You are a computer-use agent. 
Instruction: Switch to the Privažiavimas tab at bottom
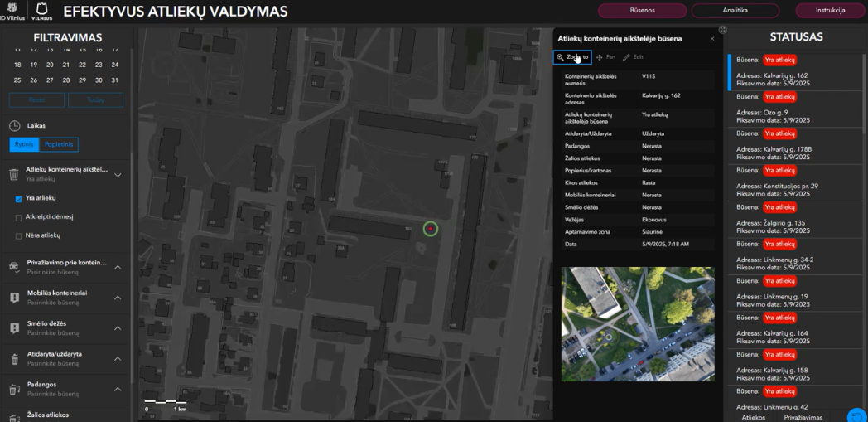(x=803, y=418)
